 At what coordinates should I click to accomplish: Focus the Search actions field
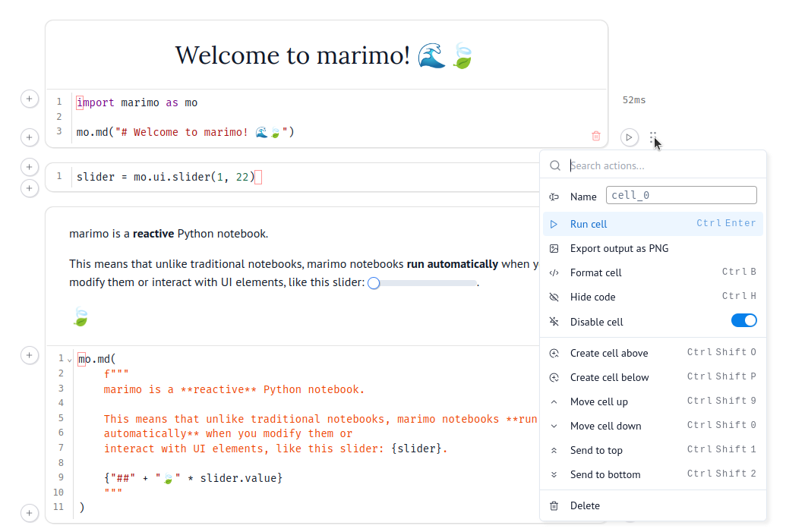pos(664,165)
